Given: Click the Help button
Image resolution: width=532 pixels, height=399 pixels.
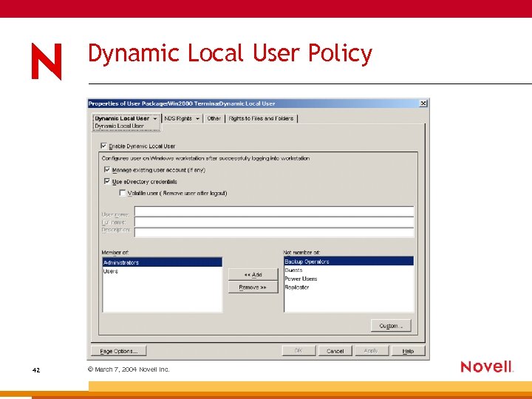Looking at the screenshot, I should pos(408,351).
